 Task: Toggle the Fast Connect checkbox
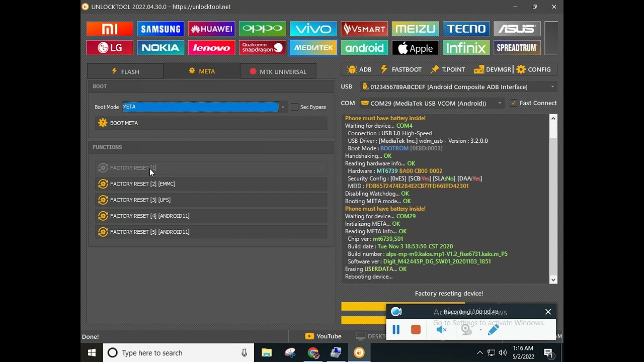click(513, 103)
